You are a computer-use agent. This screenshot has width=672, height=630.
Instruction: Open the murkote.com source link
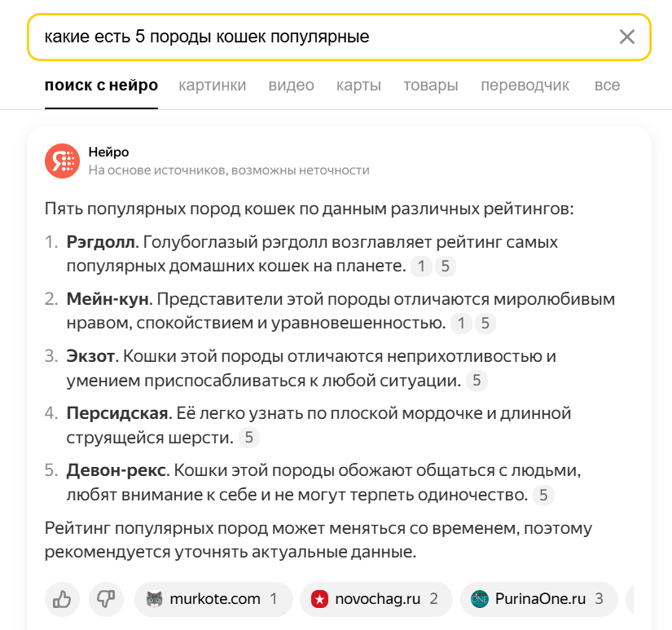(x=215, y=600)
